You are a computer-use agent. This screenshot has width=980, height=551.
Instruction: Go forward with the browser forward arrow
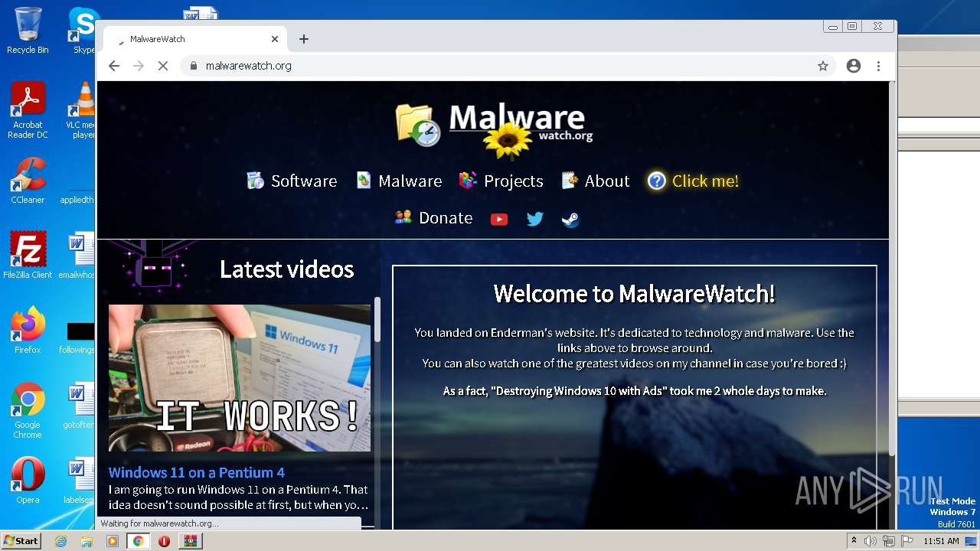[139, 66]
